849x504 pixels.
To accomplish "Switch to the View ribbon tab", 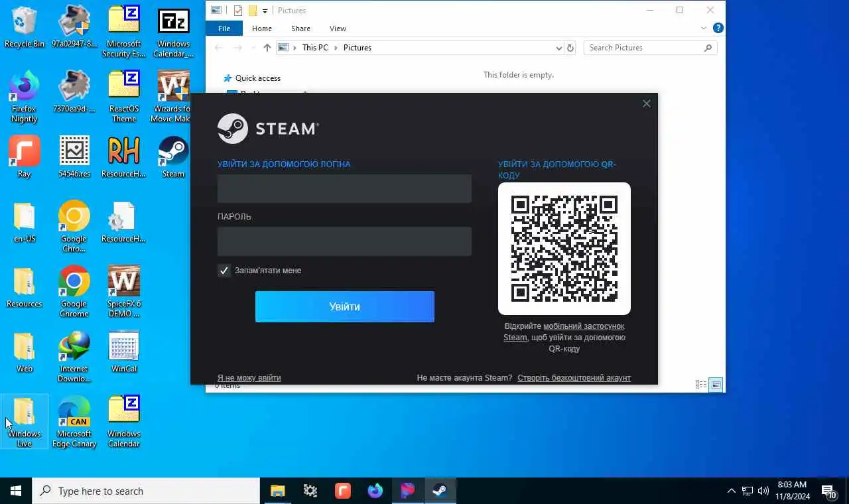I will (x=338, y=29).
